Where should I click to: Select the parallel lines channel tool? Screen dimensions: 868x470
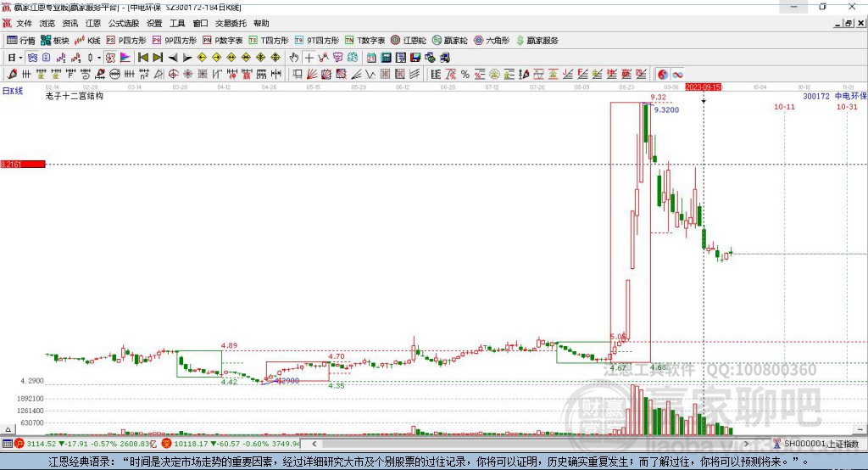(415, 74)
